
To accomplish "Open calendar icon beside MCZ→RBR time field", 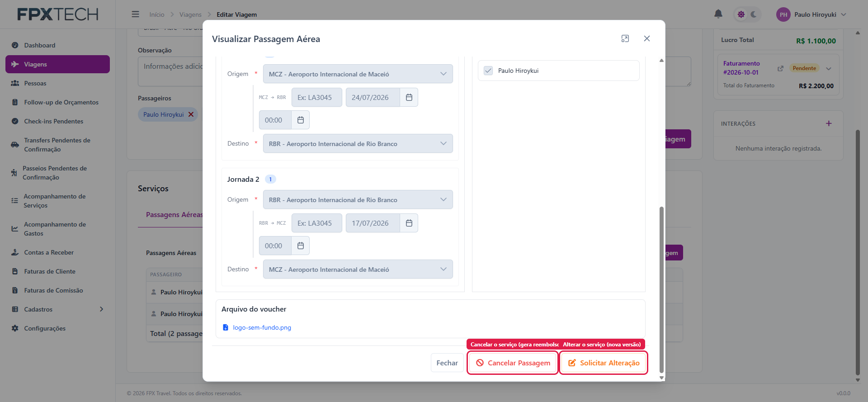I will [301, 120].
